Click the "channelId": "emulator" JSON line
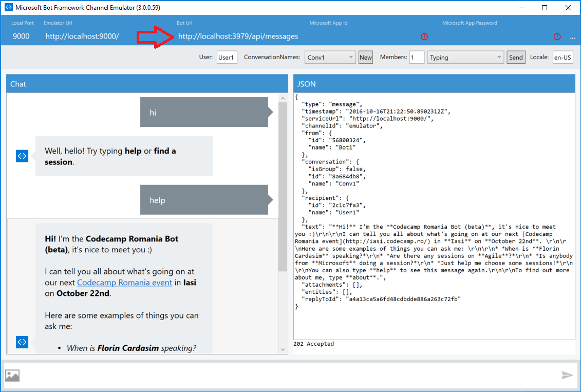This screenshot has height=392, width=581. pos(342,126)
